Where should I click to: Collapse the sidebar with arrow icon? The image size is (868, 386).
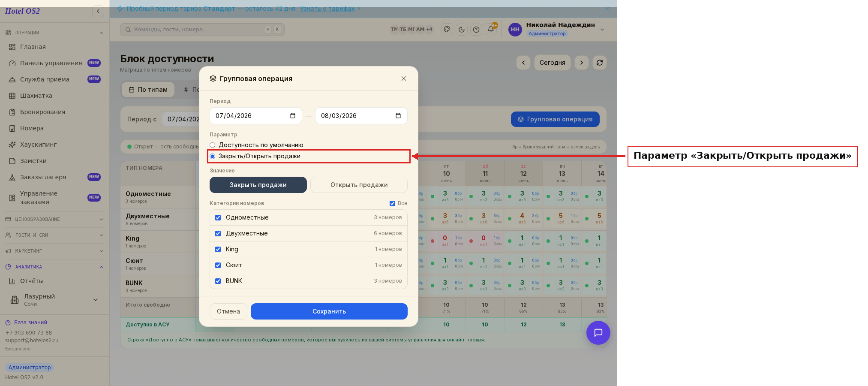pos(98,11)
